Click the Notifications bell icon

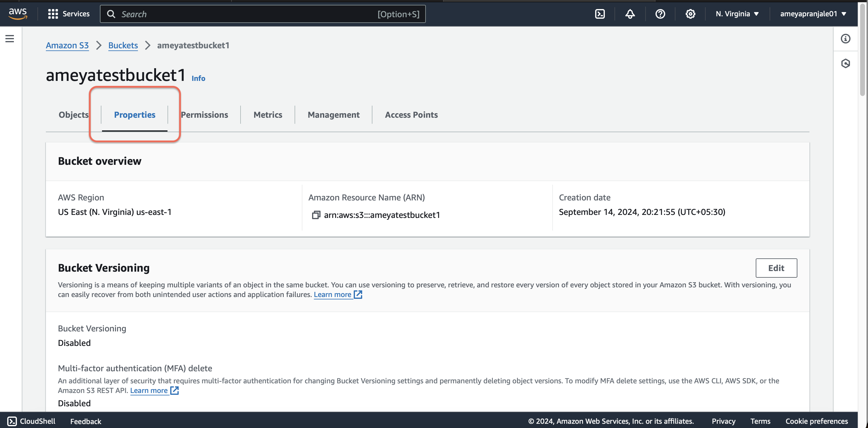(630, 14)
